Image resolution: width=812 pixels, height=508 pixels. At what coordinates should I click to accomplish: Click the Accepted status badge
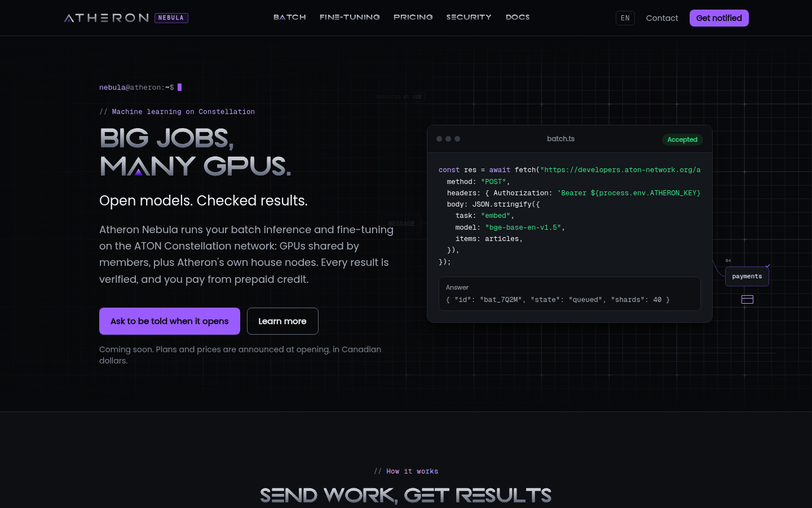pos(682,139)
